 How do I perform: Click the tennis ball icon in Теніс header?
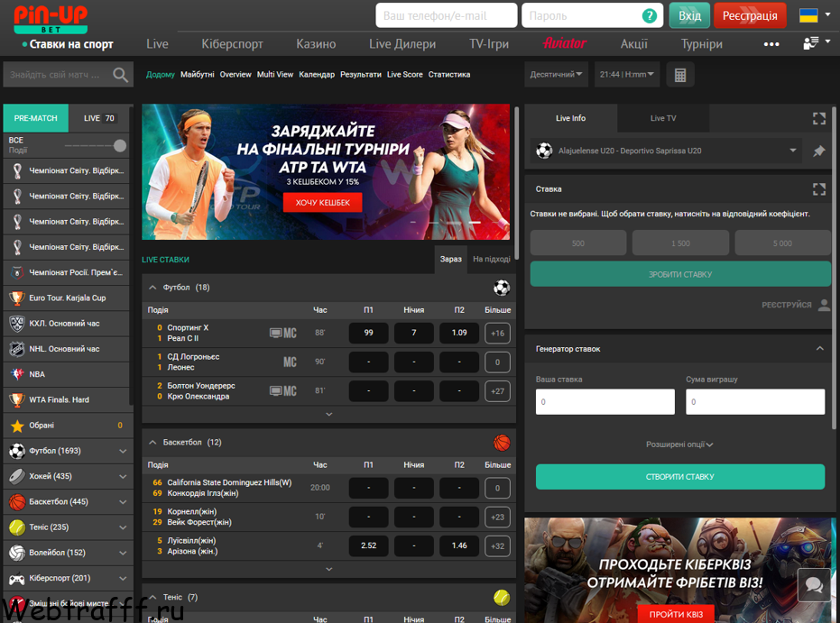502,598
